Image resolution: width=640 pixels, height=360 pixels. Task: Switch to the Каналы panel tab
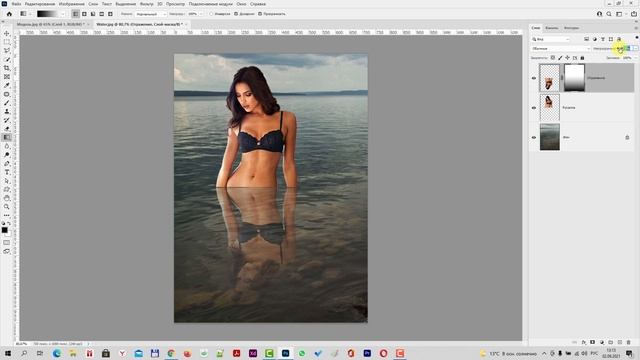(x=551, y=28)
